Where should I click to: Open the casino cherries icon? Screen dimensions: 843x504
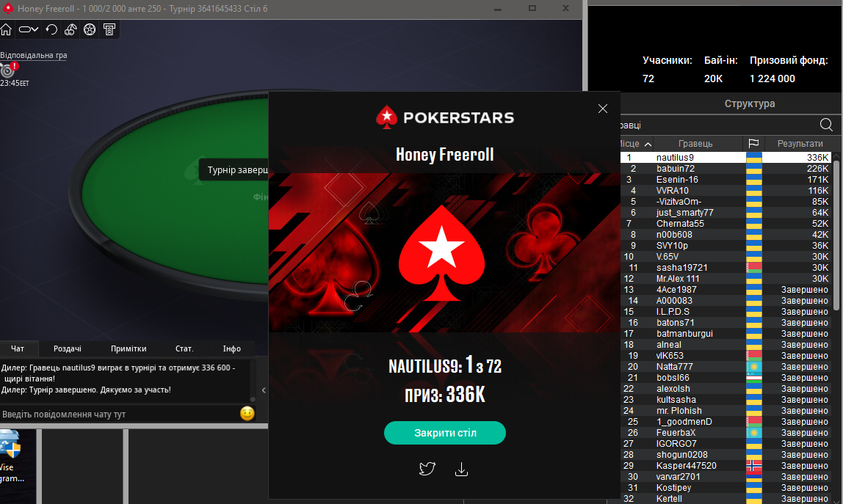pyautogui.click(x=70, y=29)
